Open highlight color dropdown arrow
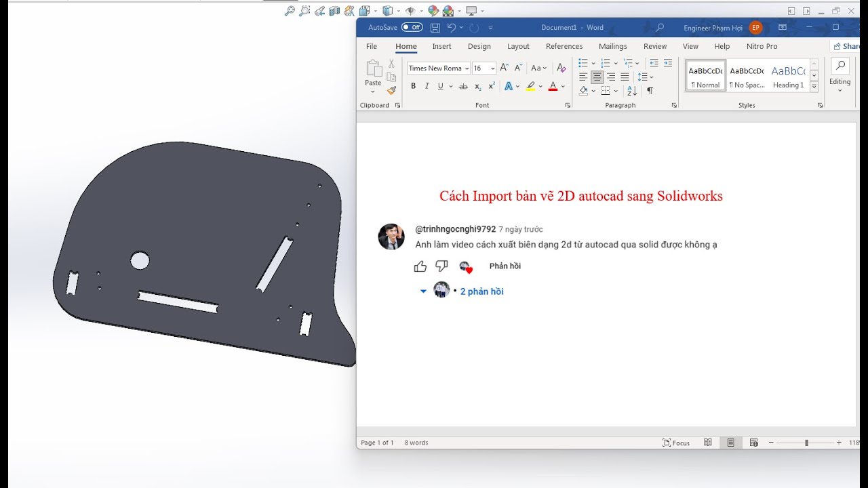The image size is (868, 488). click(540, 87)
